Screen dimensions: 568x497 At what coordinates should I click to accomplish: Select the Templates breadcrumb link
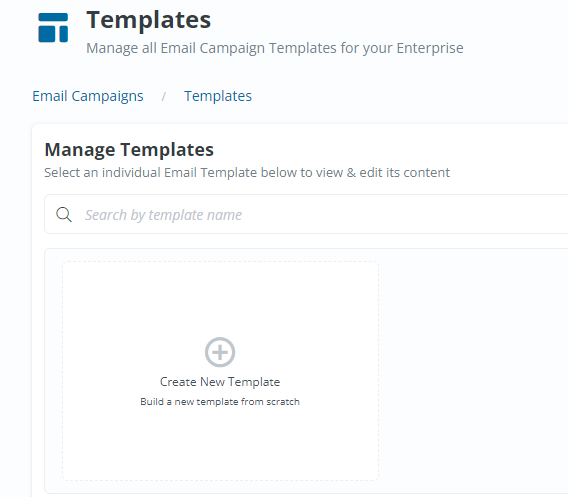tap(218, 96)
